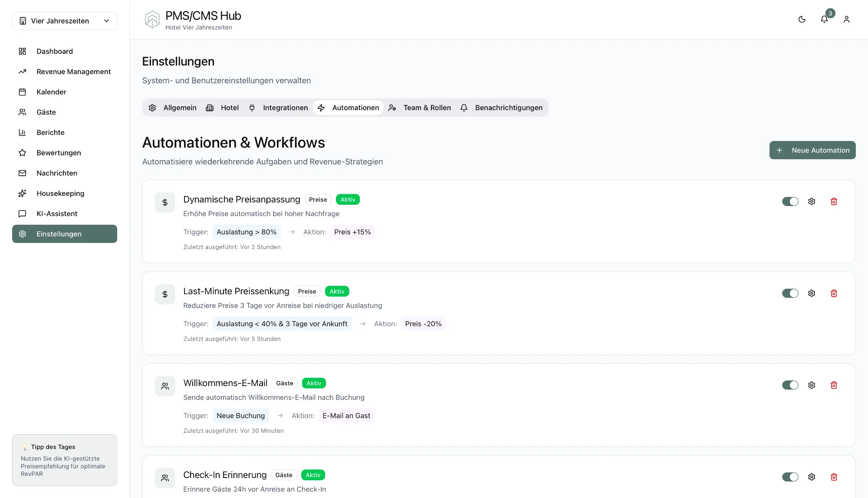
Task: Open gear settings for Check-In Erinnerung
Action: tap(812, 477)
